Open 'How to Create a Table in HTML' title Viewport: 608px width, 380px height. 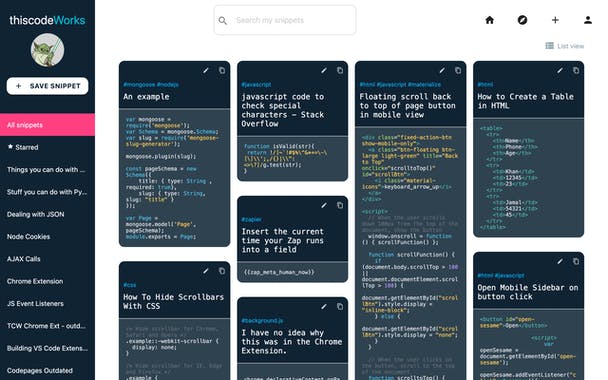[525, 101]
